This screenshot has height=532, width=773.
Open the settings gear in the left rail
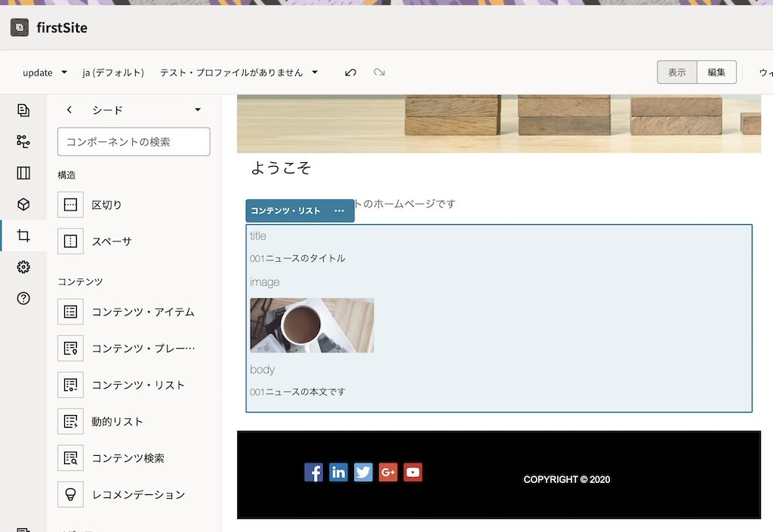point(23,266)
